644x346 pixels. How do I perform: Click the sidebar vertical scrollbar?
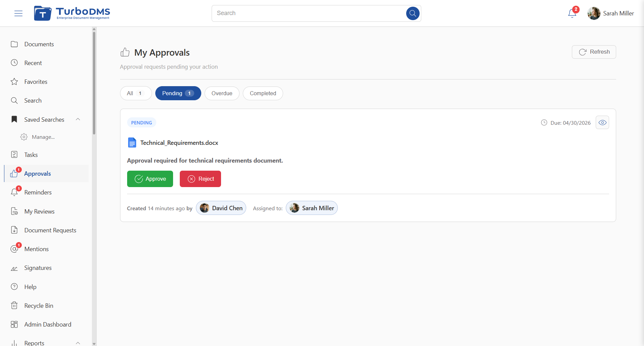click(94, 84)
